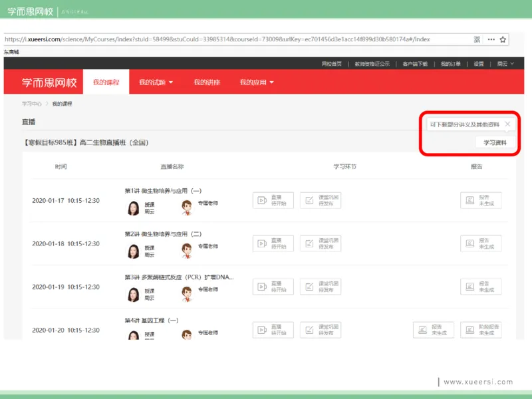
Task: Go to 学习中心 in the breadcrumb
Action: point(31,104)
